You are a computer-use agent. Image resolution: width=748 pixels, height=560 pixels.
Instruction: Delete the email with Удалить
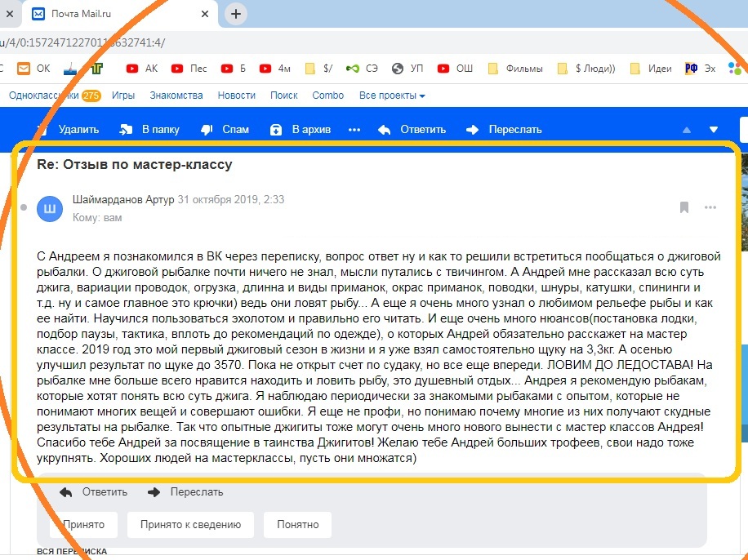pyautogui.click(x=69, y=130)
